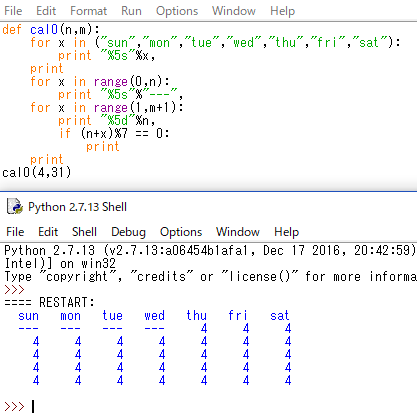The image size is (417, 415).
Task: Open the Run menu in the editor
Action: click(131, 11)
